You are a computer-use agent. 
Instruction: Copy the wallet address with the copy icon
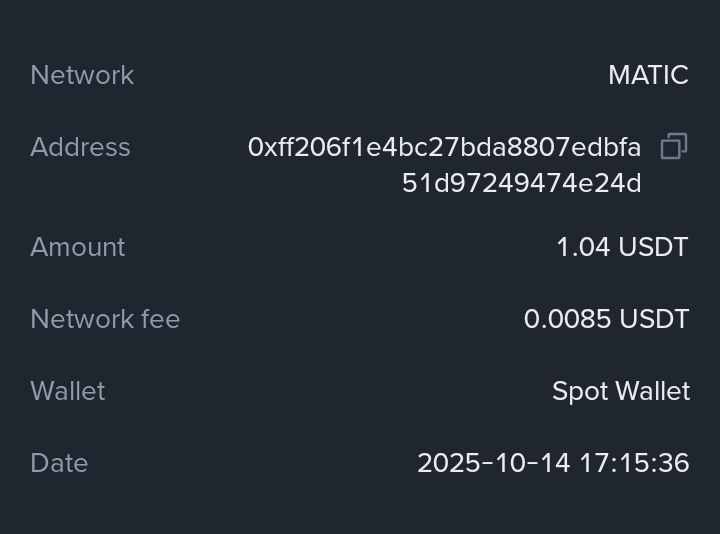click(x=674, y=147)
